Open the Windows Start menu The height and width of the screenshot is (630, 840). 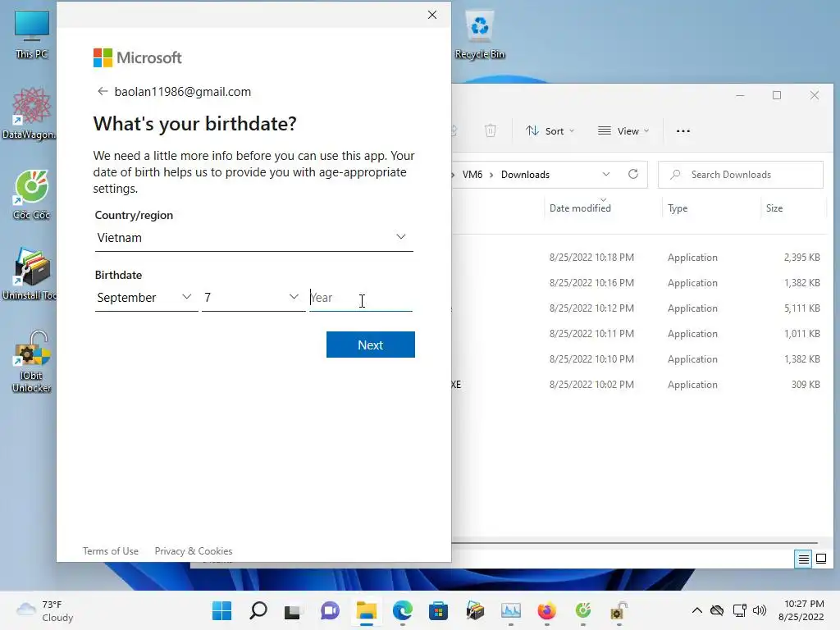[221, 610]
